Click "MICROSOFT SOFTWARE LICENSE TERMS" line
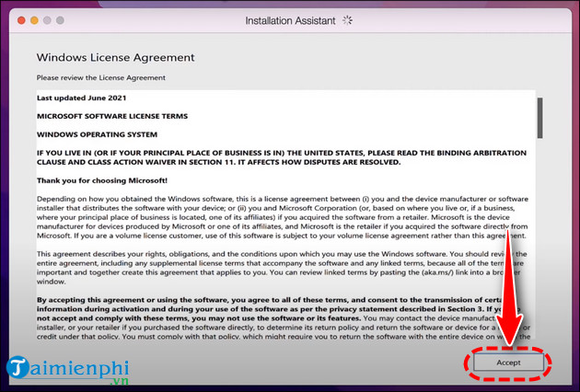 click(x=112, y=116)
